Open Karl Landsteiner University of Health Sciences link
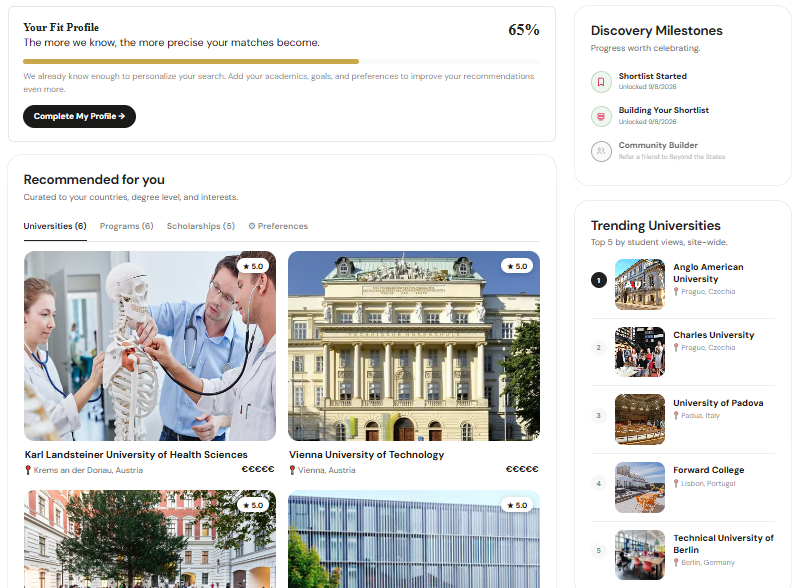Viewport: 802px width, 588px height. [136, 455]
